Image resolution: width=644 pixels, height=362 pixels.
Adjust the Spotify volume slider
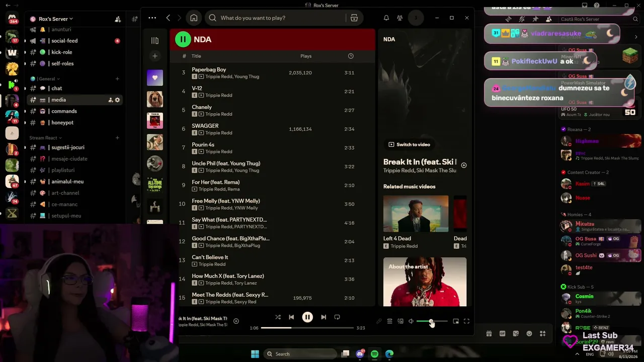point(432,321)
